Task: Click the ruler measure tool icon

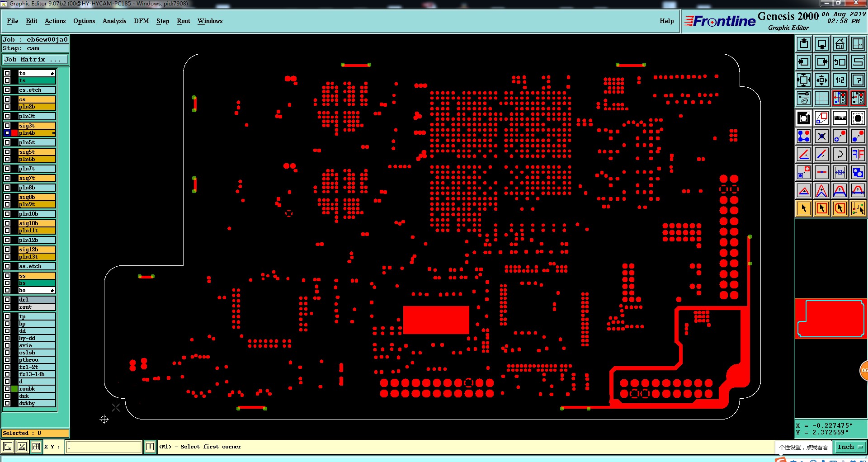Action: [840, 118]
